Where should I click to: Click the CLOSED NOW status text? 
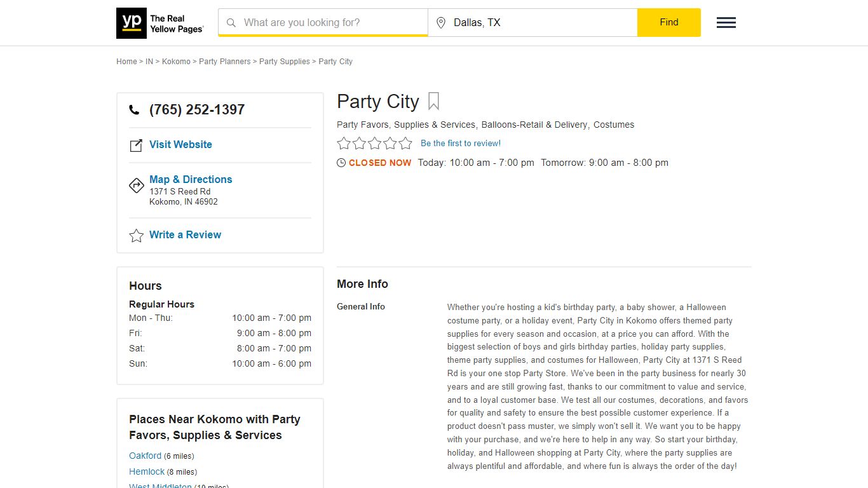[x=380, y=163]
